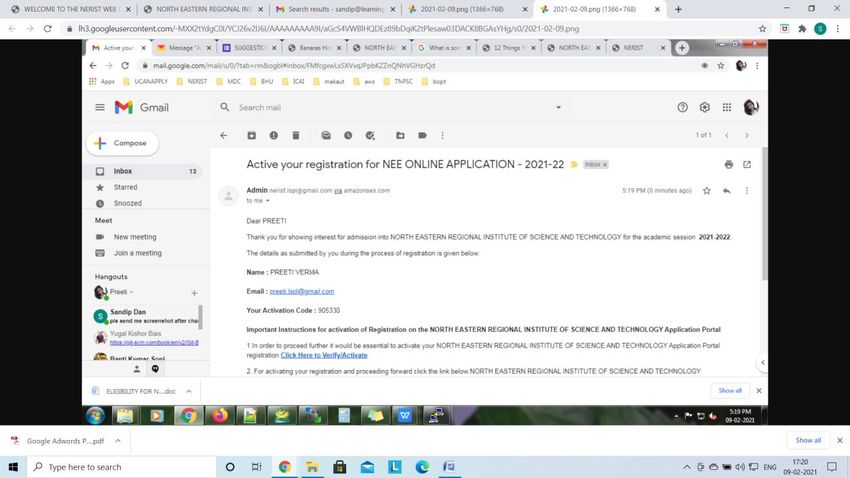This screenshot has width=850, height=478.
Task: Click the Gmail message vertical scrollbar
Action: coord(764,214)
